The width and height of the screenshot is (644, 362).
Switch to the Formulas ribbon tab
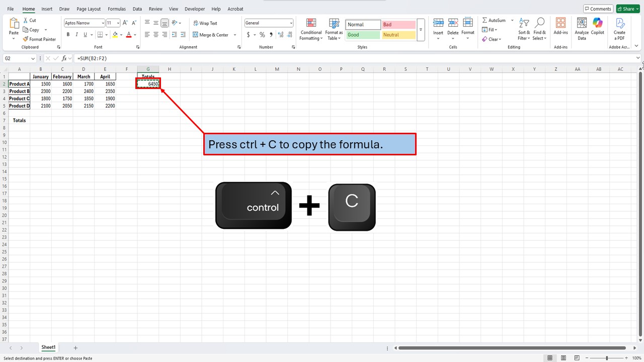pos(117,9)
